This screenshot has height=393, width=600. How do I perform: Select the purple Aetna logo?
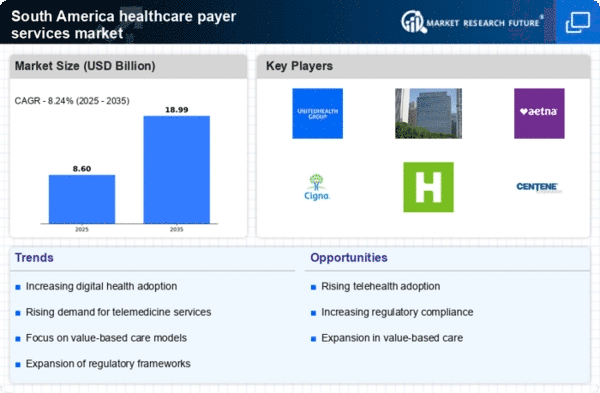tap(539, 113)
